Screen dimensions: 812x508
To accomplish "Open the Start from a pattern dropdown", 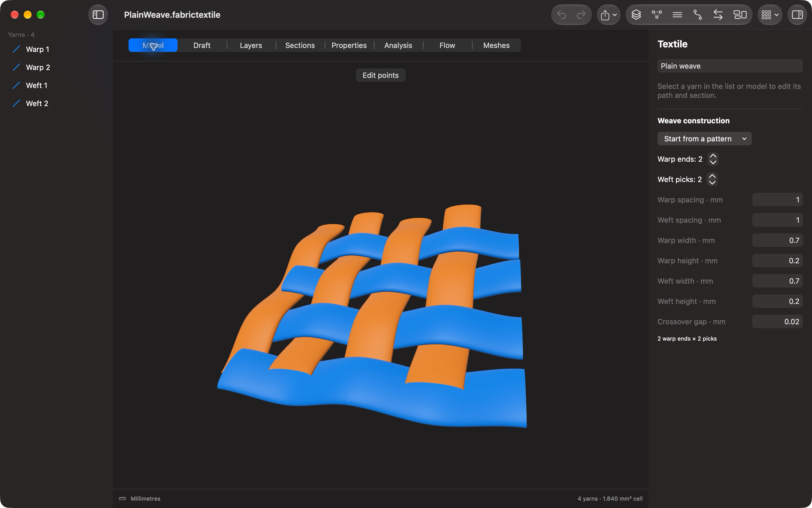I will coord(705,139).
